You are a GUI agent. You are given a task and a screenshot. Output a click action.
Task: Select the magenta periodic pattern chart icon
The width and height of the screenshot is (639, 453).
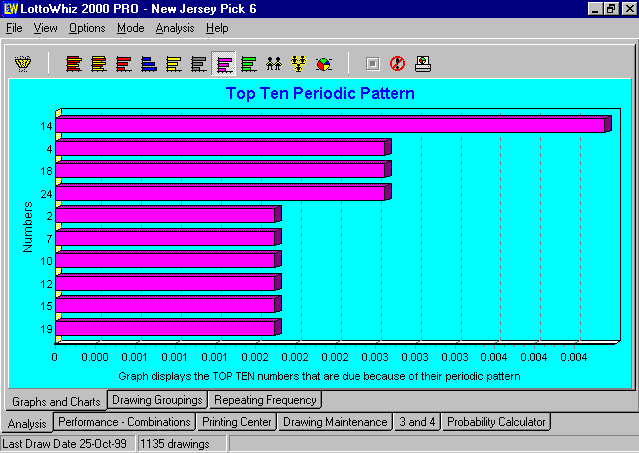pos(224,64)
